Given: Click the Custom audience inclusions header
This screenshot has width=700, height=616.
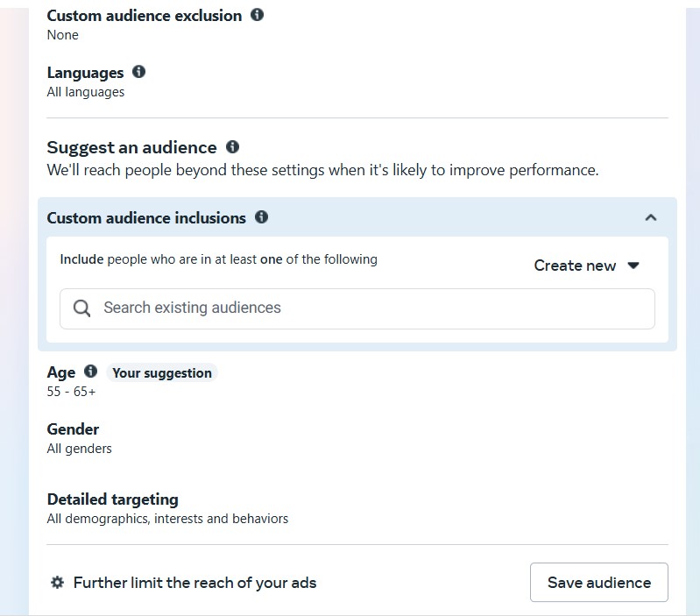Looking at the screenshot, I should pyautogui.click(x=146, y=218).
